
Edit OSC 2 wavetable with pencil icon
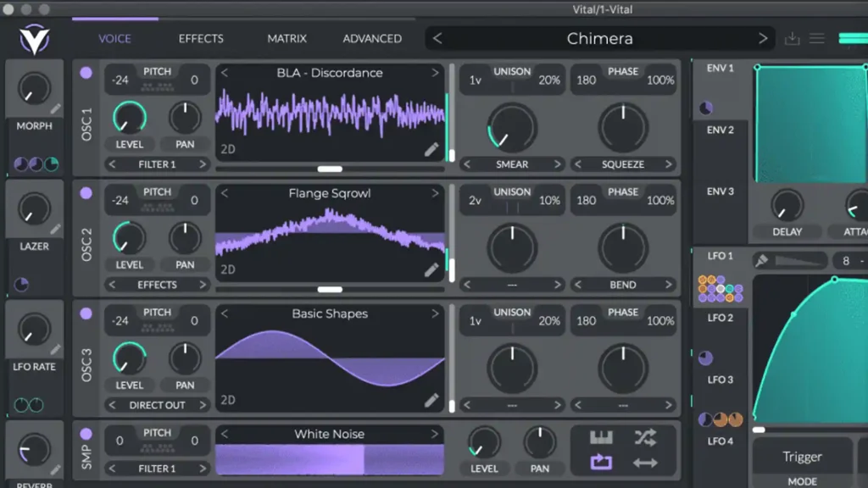click(x=431, y=269)
